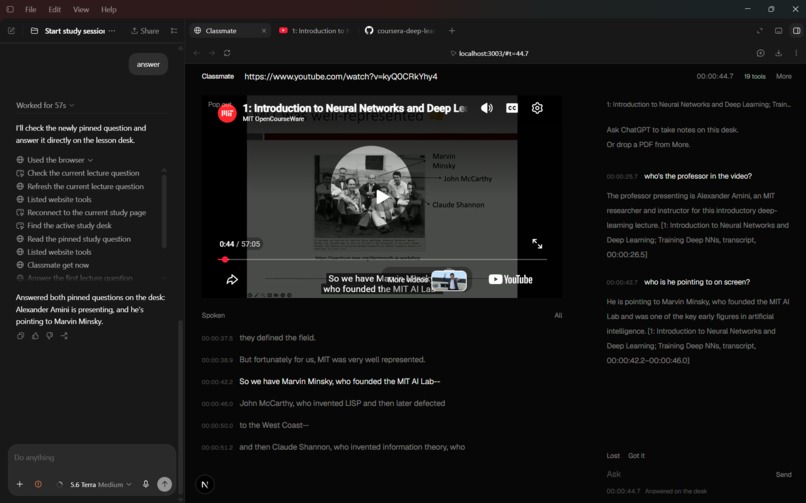This screenshot has height=503, width=806.
Task: Send the message with the up arrow button
Action: (x=164, y=484)
